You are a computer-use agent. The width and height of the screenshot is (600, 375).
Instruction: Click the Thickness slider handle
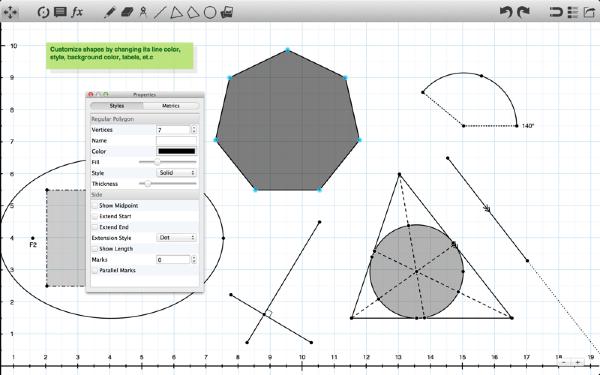[147, 184]
